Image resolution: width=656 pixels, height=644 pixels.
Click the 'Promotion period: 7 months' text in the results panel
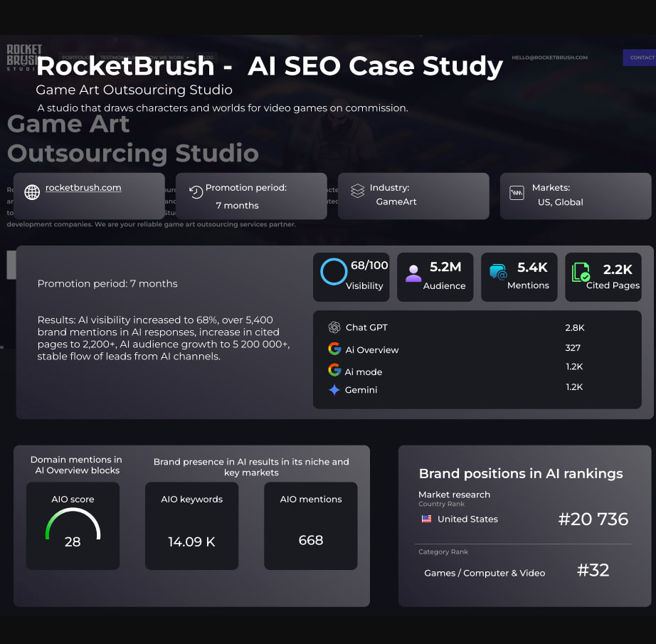[107, 284]
